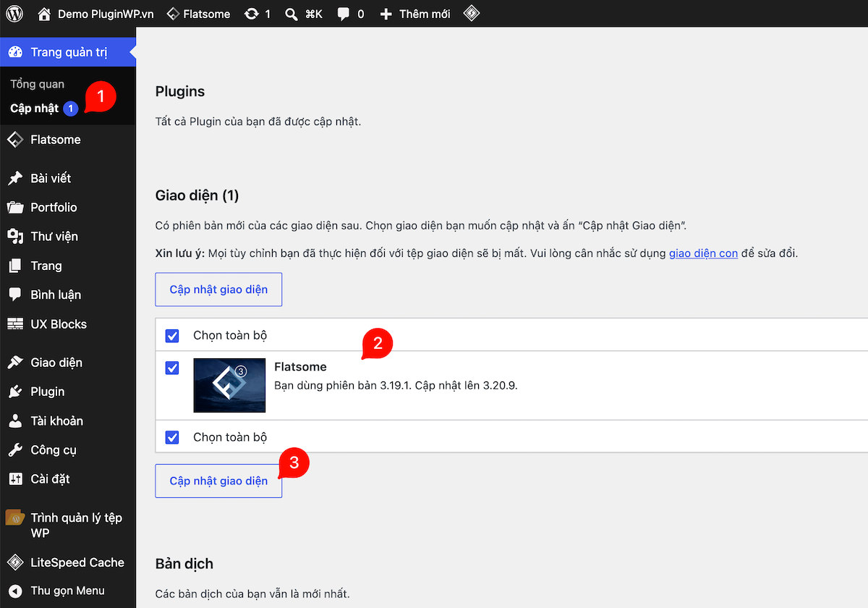Click Demo PluginWP.vn site name
Image resolution: width=868 pixels, height=608 pixels.
coord(106,14)
